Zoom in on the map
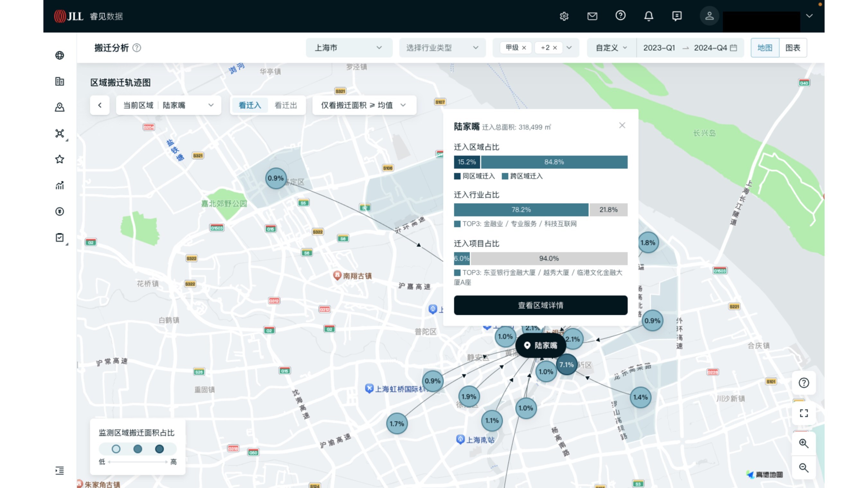868x488 pixels. 804,443
